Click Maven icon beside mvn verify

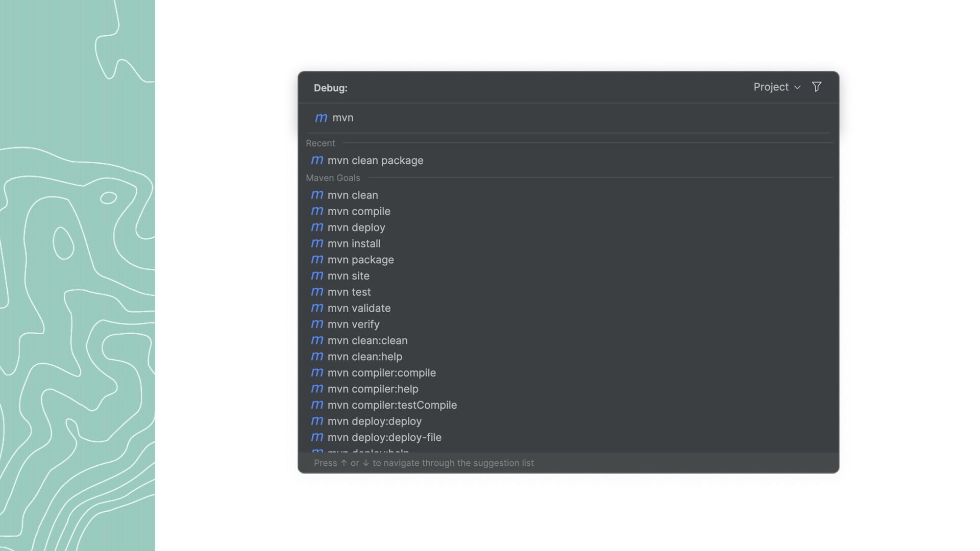tap(317, 324)
